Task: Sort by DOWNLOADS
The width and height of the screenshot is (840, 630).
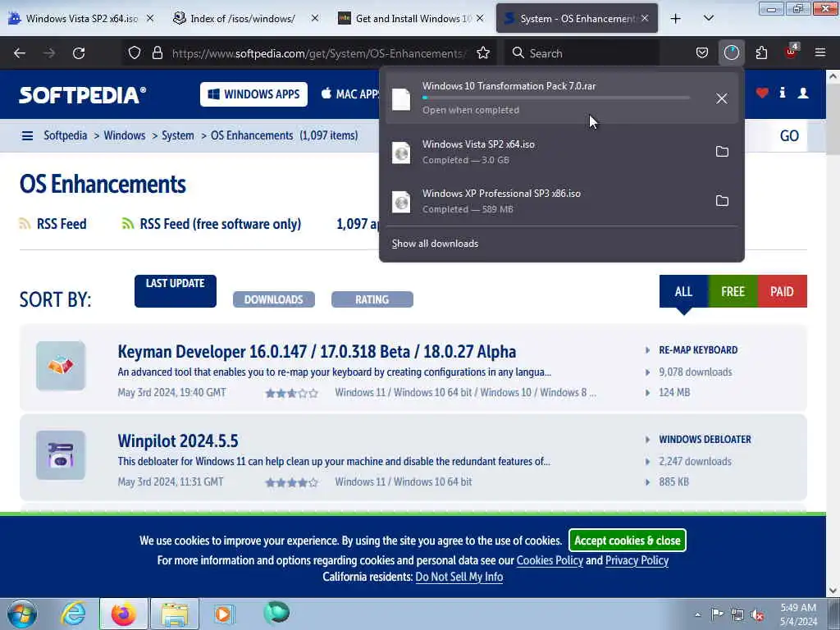Action: (x=274, y=299)
